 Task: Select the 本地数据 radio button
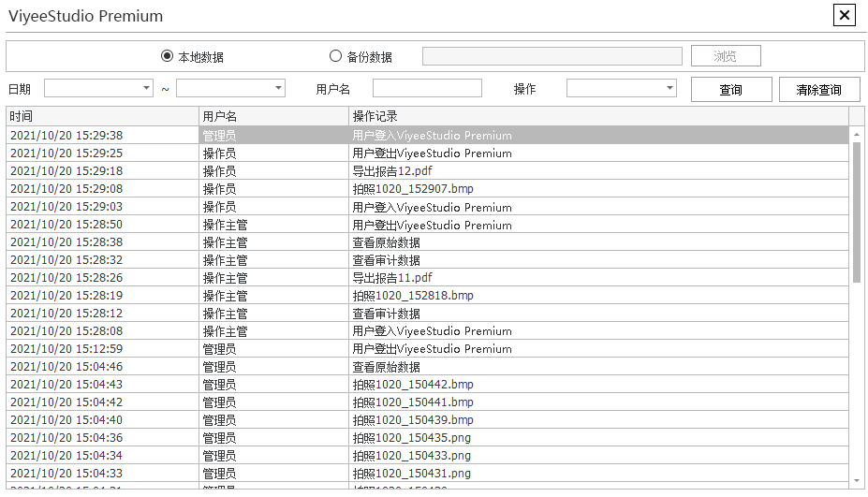tap(168, 56)
